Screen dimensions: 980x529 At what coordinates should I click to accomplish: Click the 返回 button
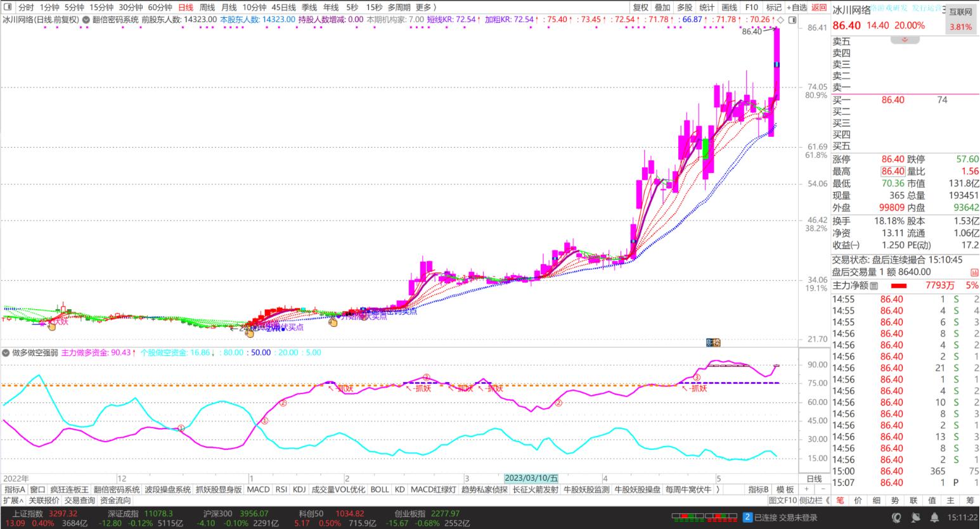pos(819,8)
